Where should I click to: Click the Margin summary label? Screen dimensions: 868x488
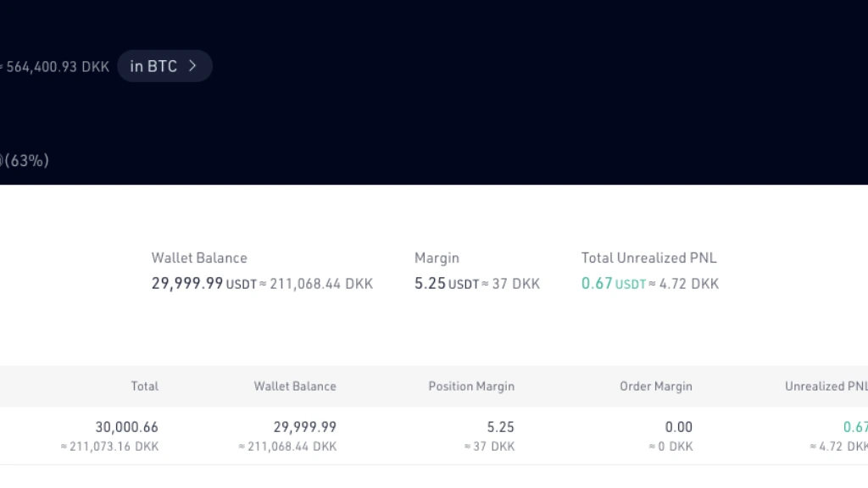point(437,258)
